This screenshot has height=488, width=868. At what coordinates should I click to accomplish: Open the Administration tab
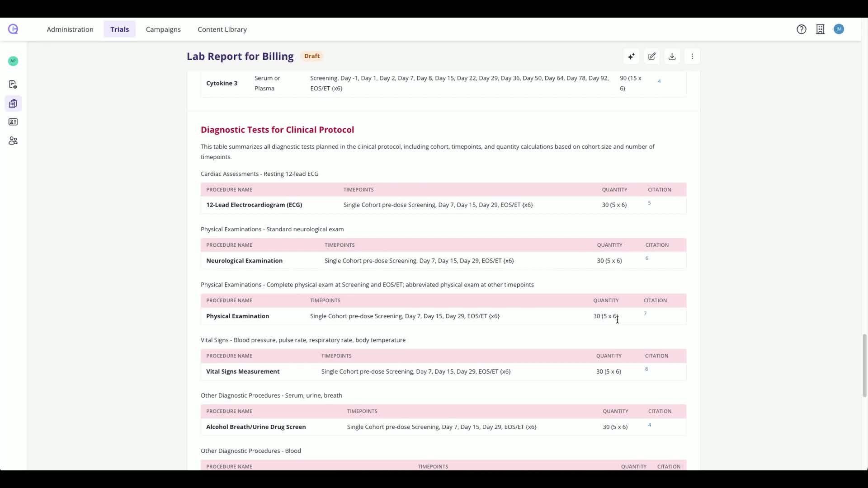[70, 29]
